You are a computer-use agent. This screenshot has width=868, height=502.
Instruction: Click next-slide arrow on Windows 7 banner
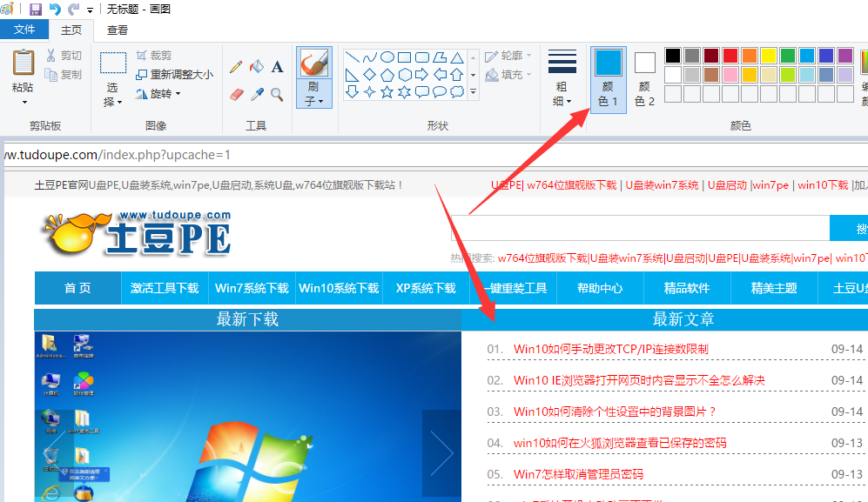(441, 452)
